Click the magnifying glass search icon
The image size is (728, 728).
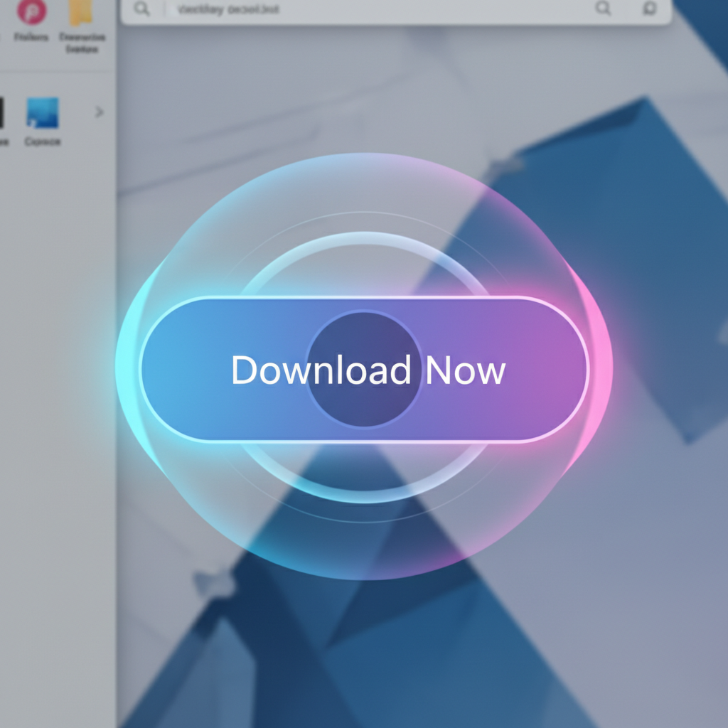coord(604,9)
